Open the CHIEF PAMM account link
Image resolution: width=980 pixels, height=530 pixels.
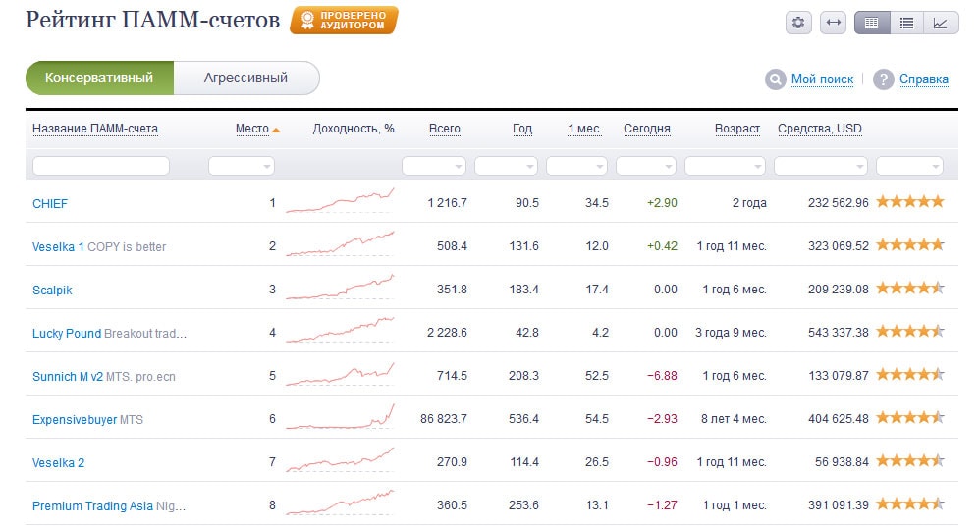point(50,203)
